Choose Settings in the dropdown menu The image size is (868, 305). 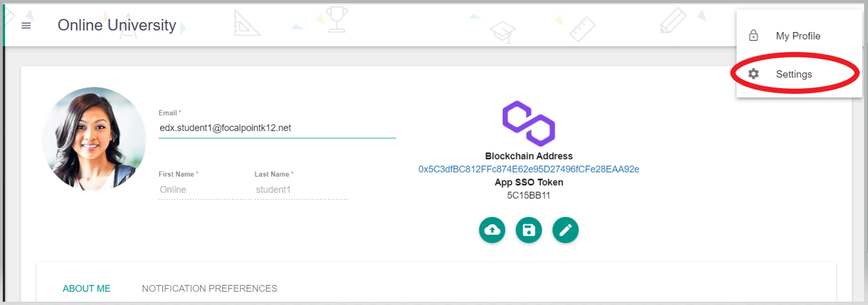[x=794, y=74]
